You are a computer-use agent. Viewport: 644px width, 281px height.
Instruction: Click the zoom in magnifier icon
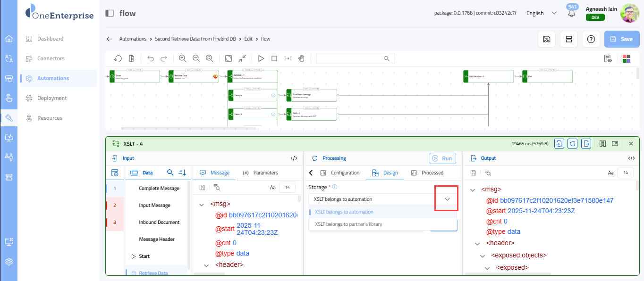[182, 58]
